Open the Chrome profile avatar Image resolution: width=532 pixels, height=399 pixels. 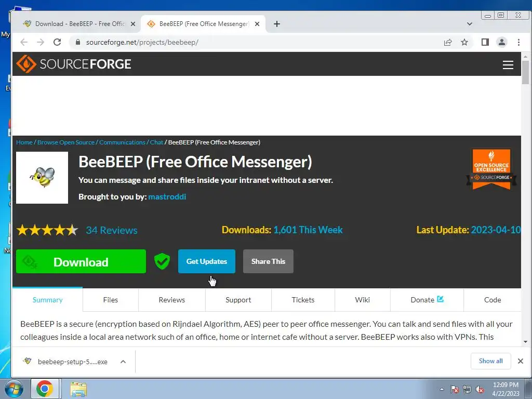tap(502, 42)
